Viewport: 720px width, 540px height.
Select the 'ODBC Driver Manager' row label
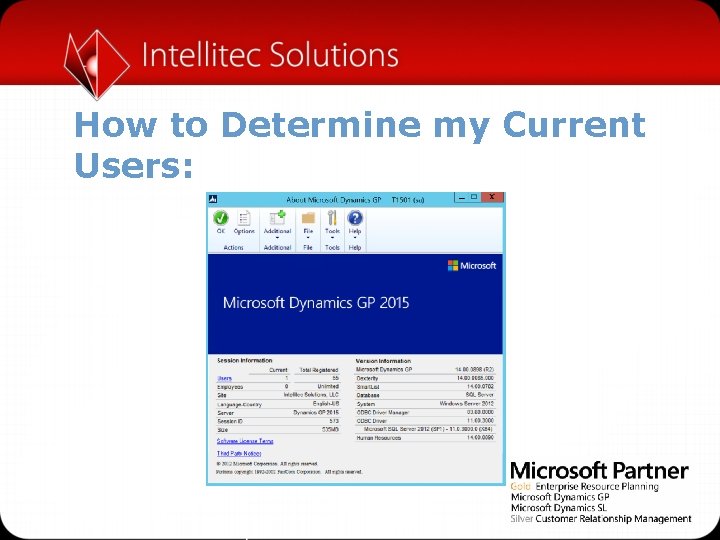382,413
